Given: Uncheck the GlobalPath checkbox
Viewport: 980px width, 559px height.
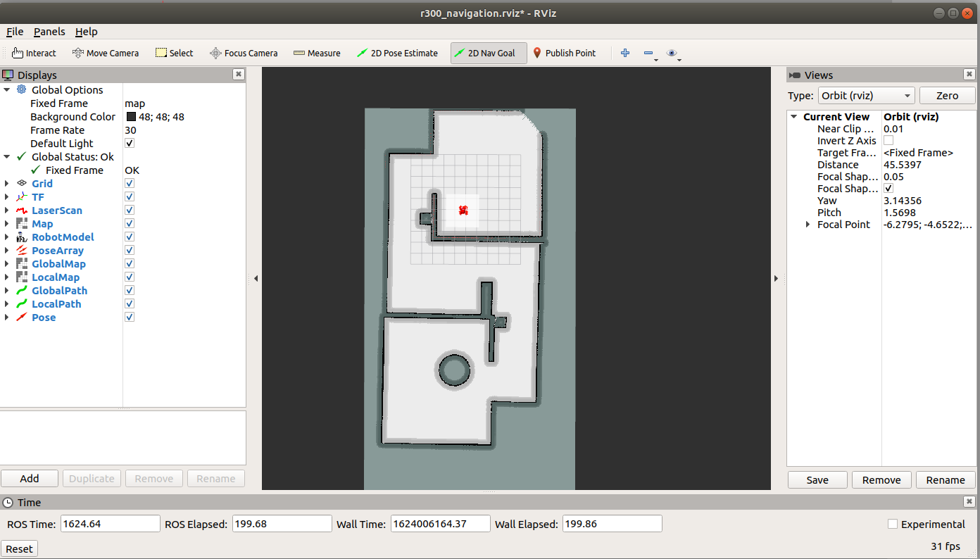Looking at the screenshot, I should point(130,291).
